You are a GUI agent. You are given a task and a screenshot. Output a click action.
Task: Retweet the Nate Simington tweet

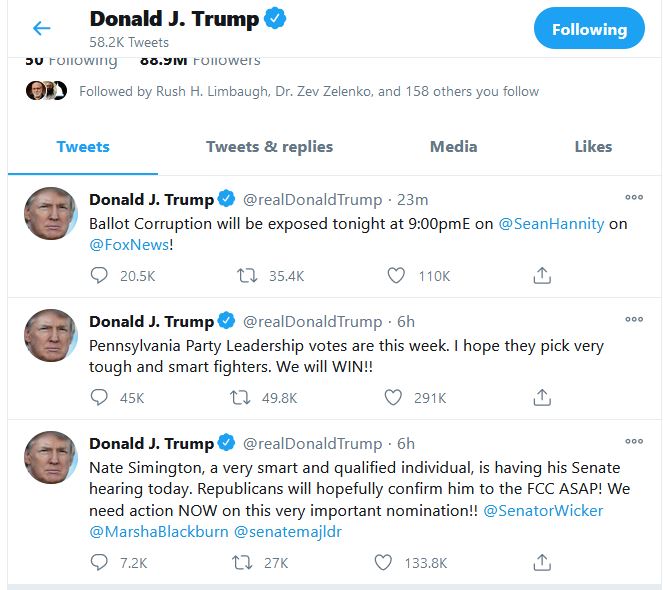click(x=241, y=563)
